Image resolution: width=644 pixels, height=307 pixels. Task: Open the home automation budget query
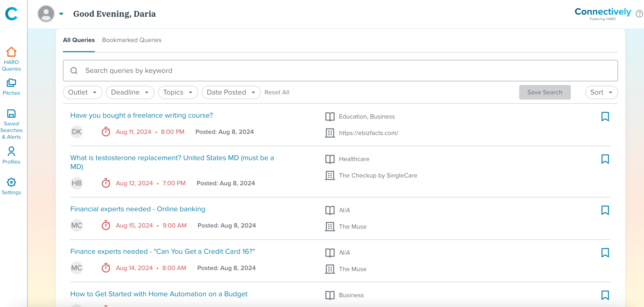tap(158, 294)
